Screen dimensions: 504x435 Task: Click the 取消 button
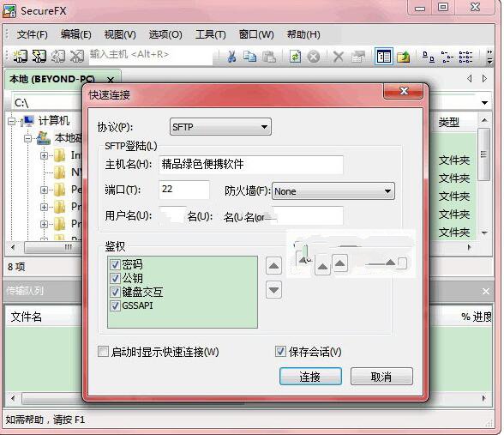(381, 377)
